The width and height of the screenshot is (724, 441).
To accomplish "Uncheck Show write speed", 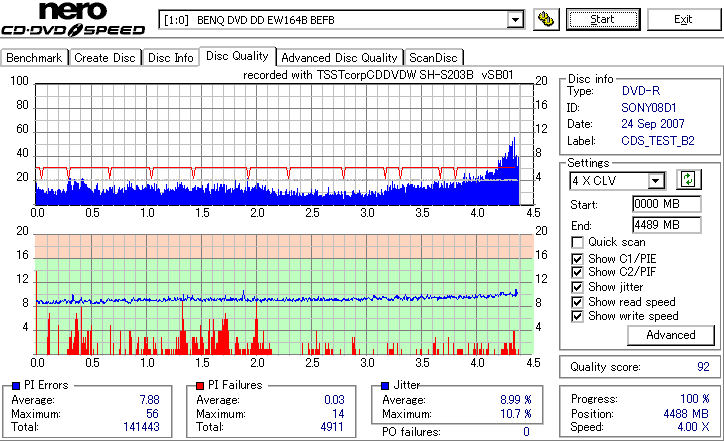I will [x=577, y=316].
